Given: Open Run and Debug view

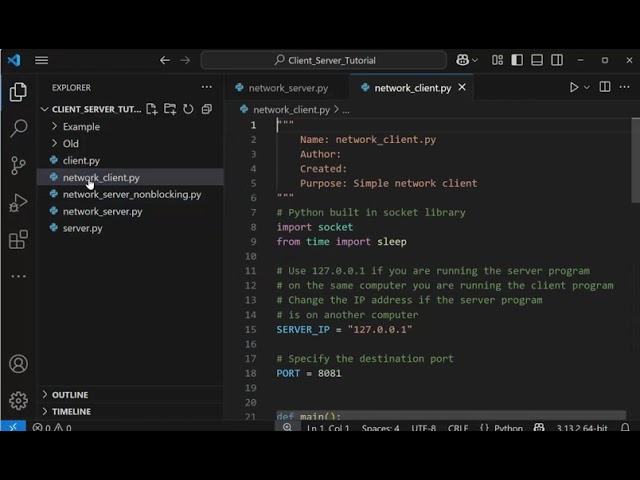Looking at the screenshot, I should pos(18,202).
